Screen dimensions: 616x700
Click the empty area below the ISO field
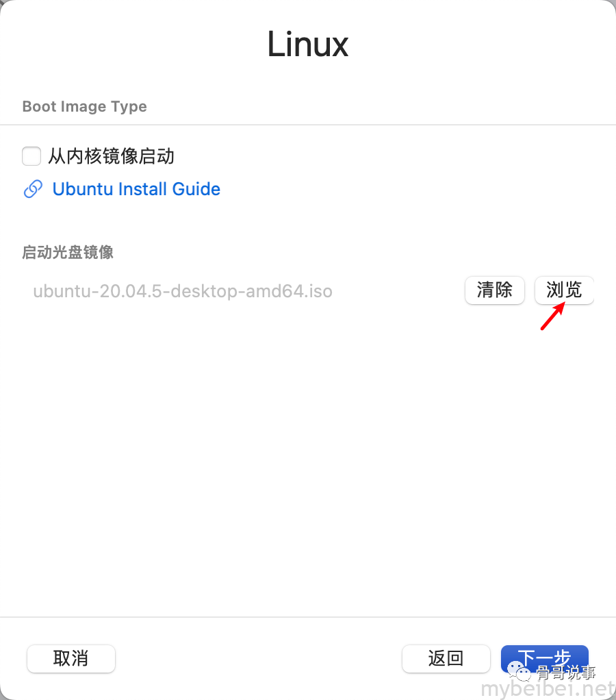(308, 464)
